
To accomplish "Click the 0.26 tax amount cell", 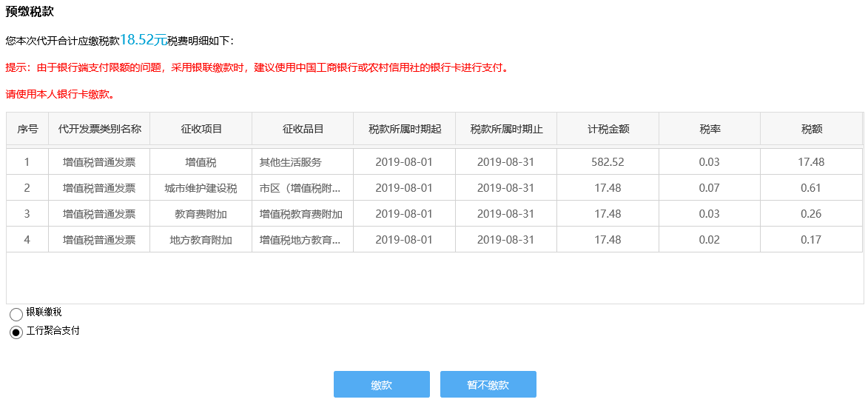I will (811, 214).
